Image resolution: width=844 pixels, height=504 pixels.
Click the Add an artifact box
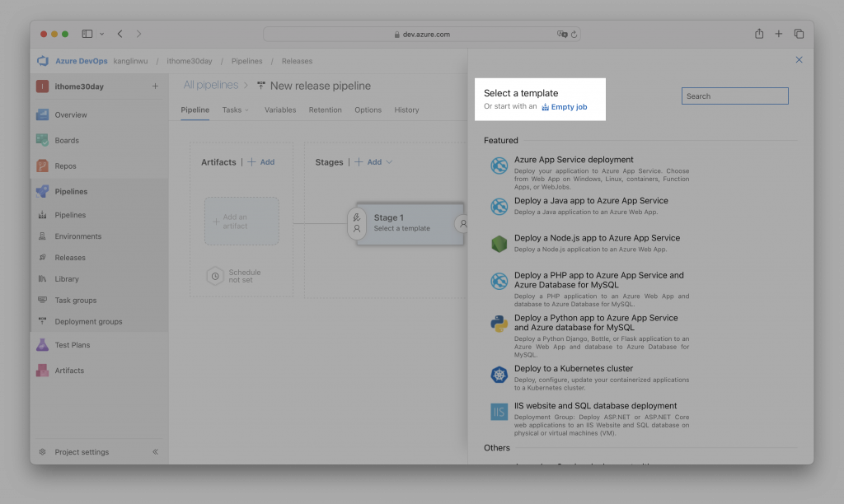[x=241, y=221]
